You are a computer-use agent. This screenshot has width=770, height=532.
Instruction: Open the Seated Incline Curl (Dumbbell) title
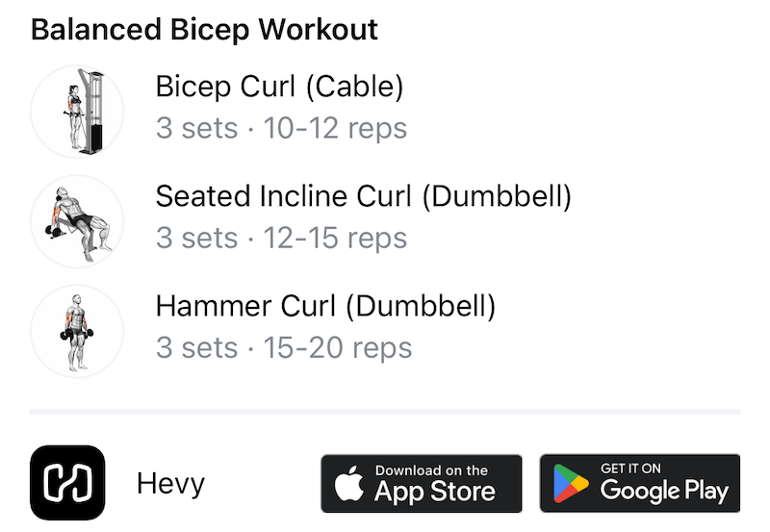coord(363,197)
